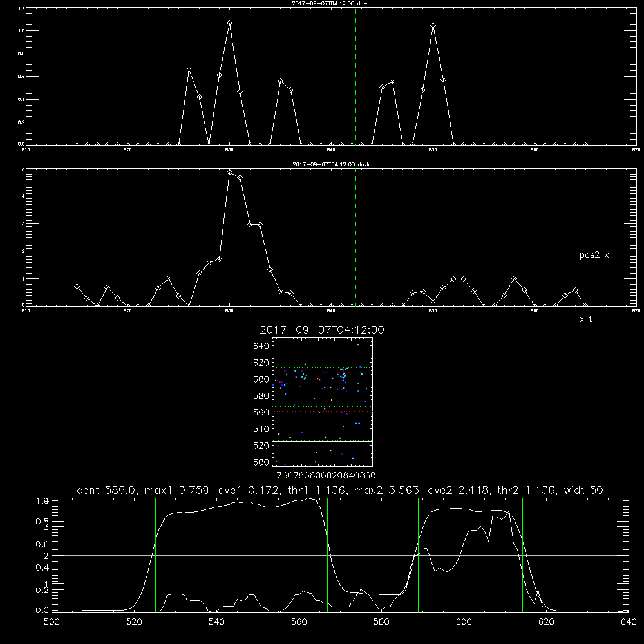Select the orange dashed center line in the bottom plot
This screenshot has width=644, height=644.
click(x=406, y=555)
